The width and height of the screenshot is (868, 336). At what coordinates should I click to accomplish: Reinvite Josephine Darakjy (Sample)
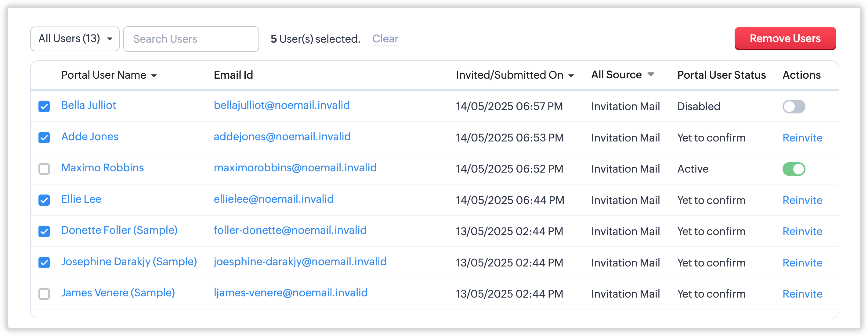(802, 263)
